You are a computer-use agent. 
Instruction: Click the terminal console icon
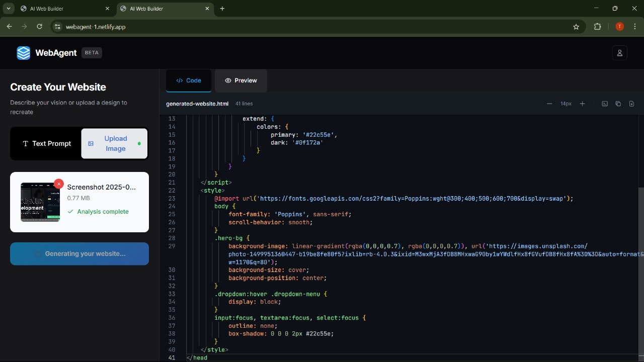point(605,104)
